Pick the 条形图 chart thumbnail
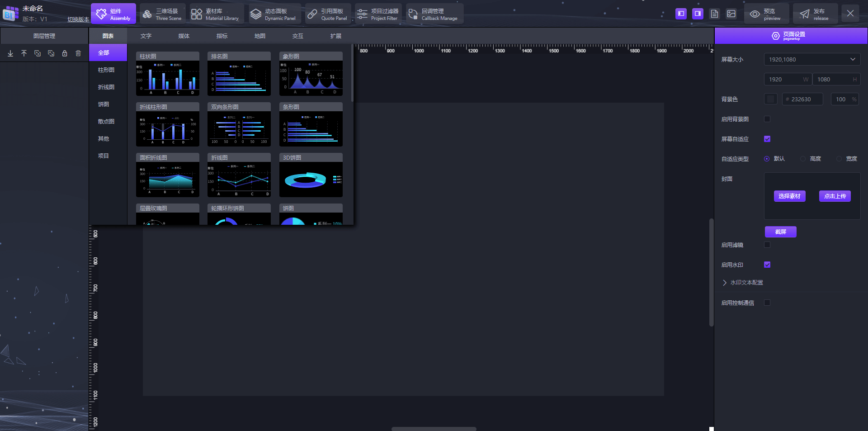Image resolution: width=868 pixels, height=431 pixels. click(x=311, y=124)
